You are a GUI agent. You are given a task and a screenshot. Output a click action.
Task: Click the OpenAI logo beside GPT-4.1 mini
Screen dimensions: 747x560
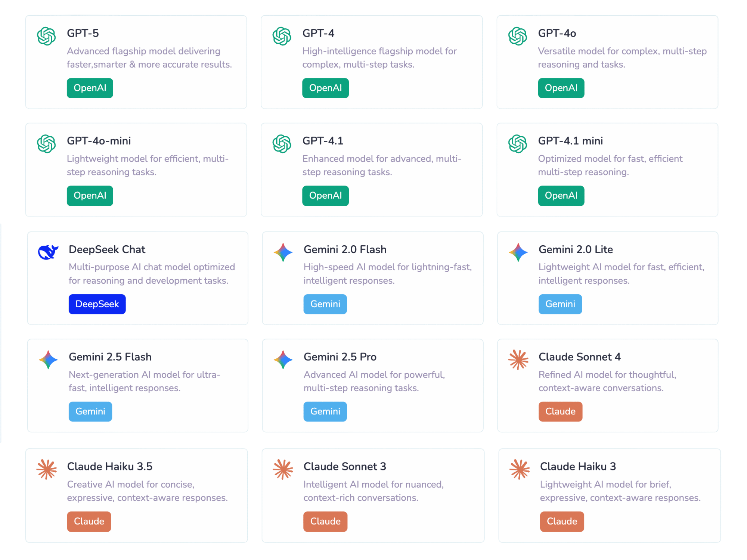(517, 144)
